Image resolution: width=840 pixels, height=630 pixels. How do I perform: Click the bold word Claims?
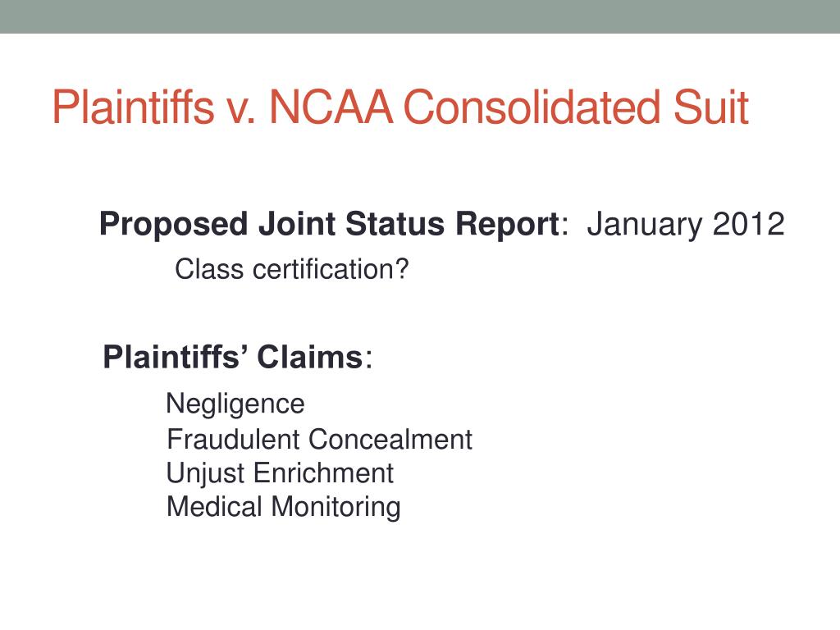tap(309, 357)
